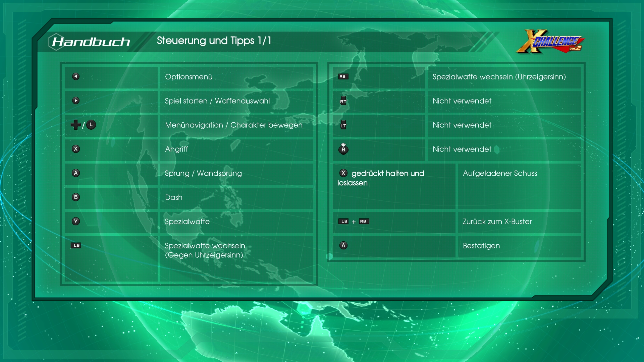Click the Aufgeladener Schuss description cell
The width and height of the screenshot is (644, 362).
(500, 173)
